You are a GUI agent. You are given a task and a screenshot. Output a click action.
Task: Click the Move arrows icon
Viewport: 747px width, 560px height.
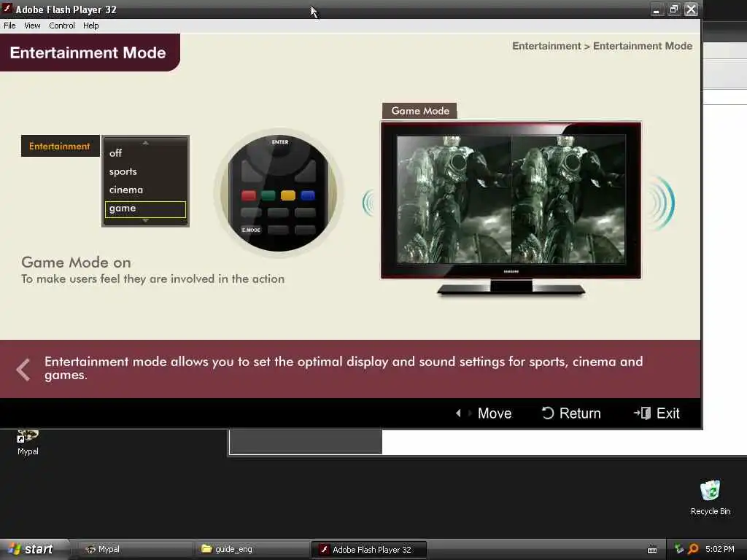tap(463, 413)
